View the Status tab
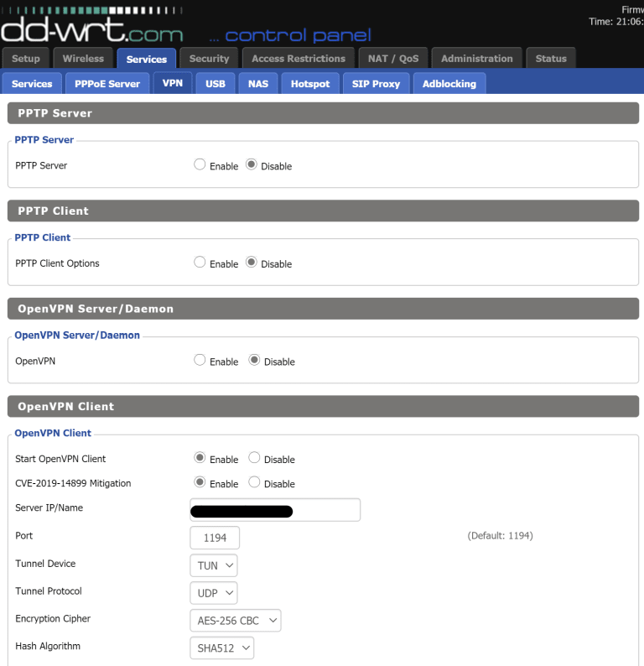Image resolution: width=644 pixels, height=666 pixels. point(551,58)
